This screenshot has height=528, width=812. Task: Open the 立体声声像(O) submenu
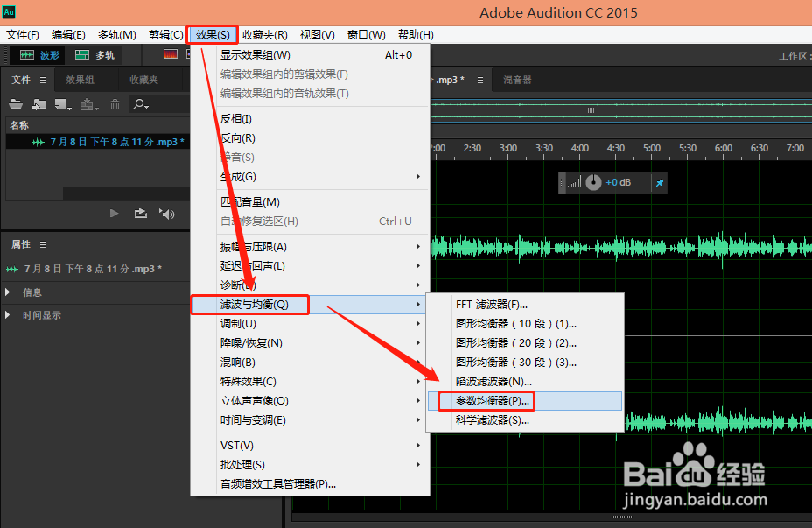coord(310,400)
